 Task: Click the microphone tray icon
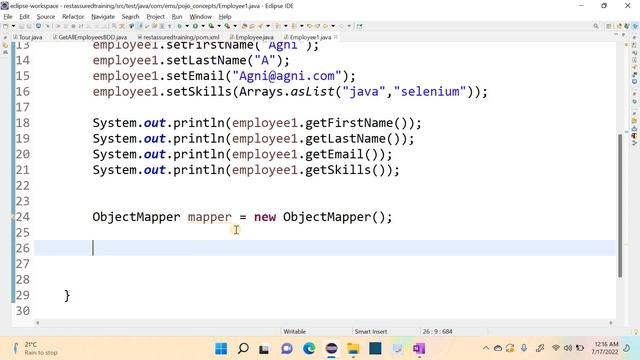click(524, 348)
